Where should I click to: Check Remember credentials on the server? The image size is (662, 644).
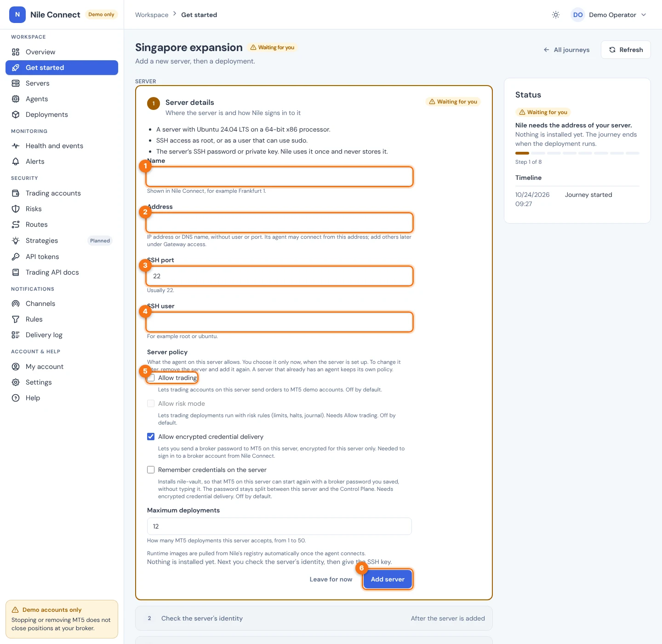151,470
